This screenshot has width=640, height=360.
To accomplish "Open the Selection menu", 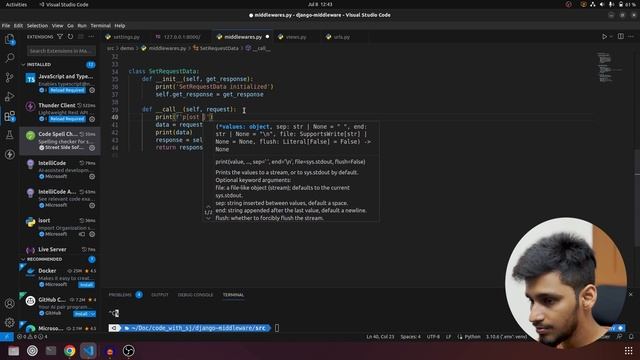I will (x=37, y=26).
